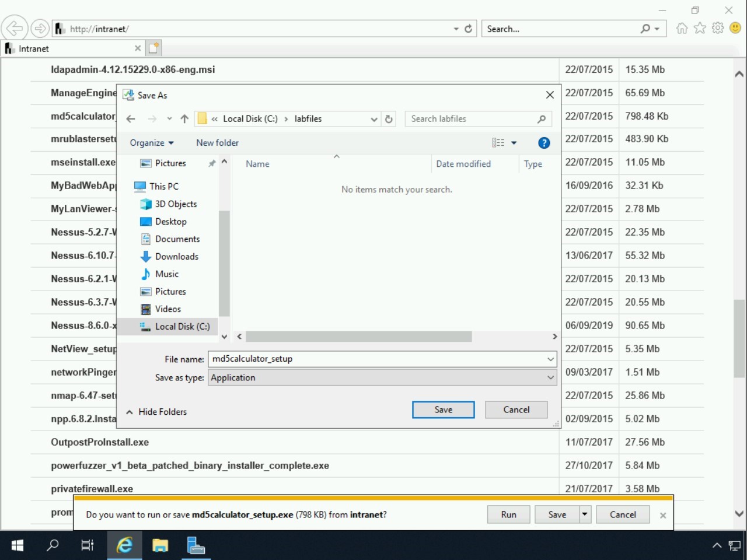The width and height of the screenshot is (747, 560).
Task: Click New folder in the toolbar
Action: pyautogui.click(x=217, y=143)
